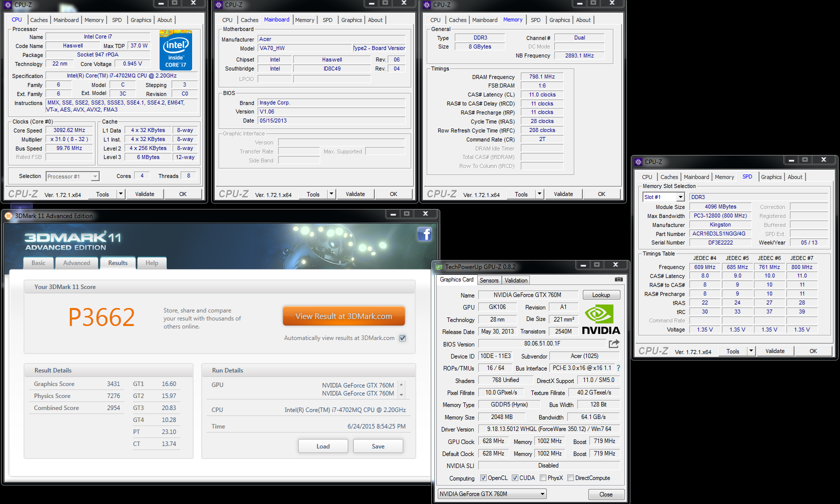Screen dimensions: 840x504
Task: Close the CPU-Z Mainboard window
Action: (x=404, y=3)
